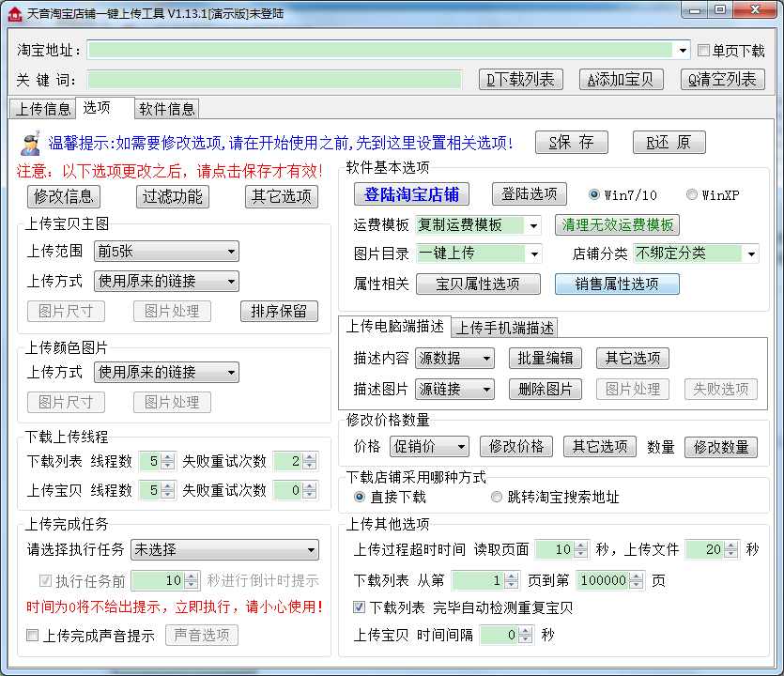Switch to 软件信息 tab
The height and width of the screenshot is (676, 784).
point(167,109)
